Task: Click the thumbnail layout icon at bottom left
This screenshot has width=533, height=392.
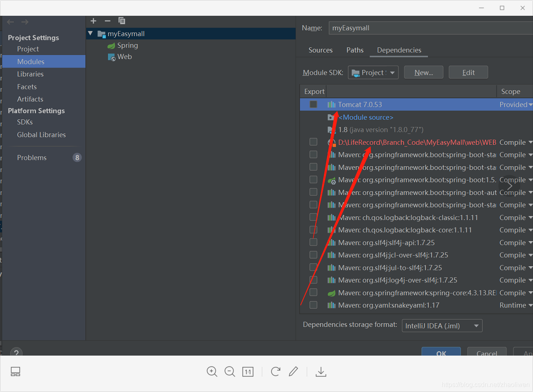Action: [15, 372]
